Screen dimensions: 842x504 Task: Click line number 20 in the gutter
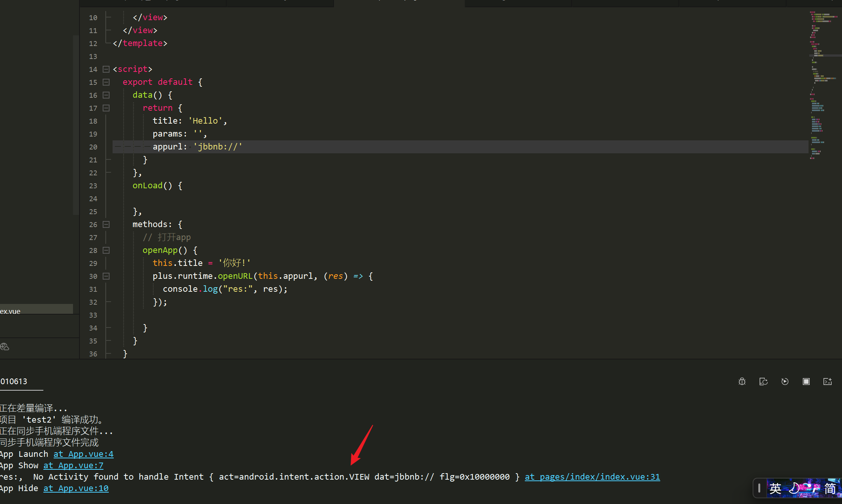[93, 147]
